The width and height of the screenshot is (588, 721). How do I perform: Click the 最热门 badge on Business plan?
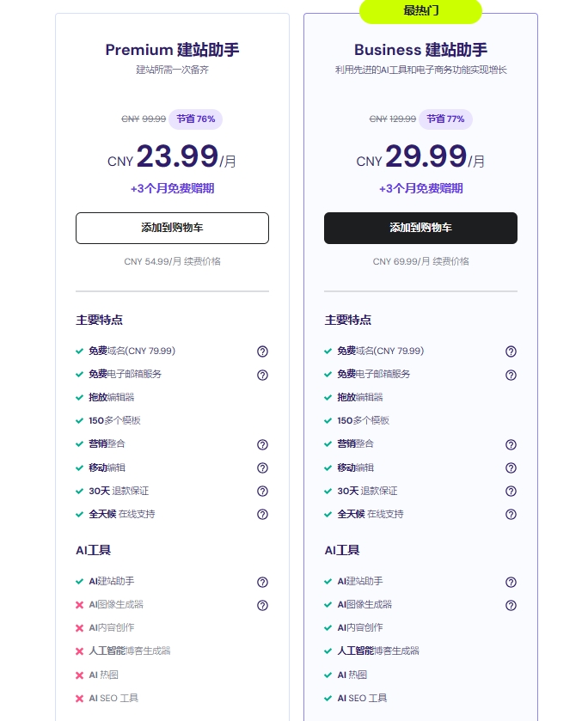click(420, 10)
